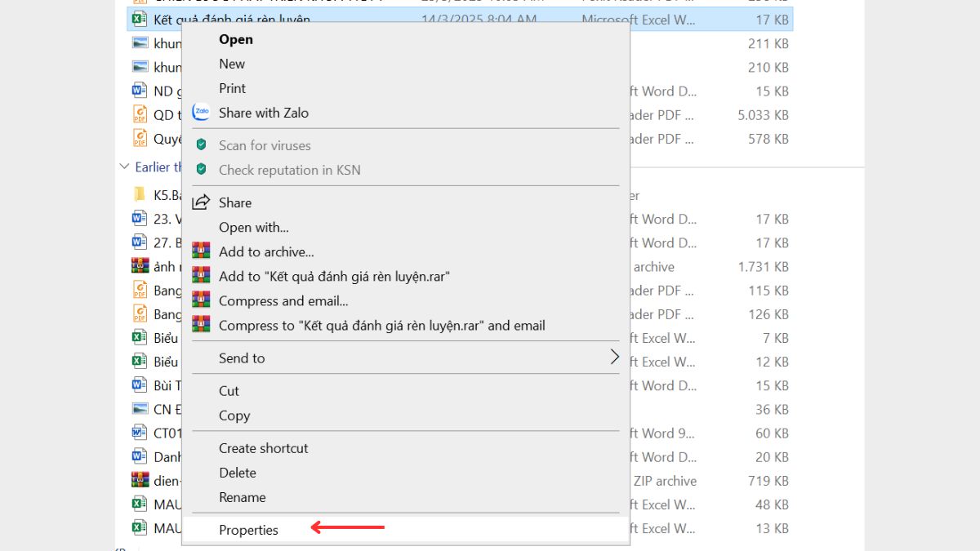
Task: Select Properties in the context menu
Action: coord(248,530)
